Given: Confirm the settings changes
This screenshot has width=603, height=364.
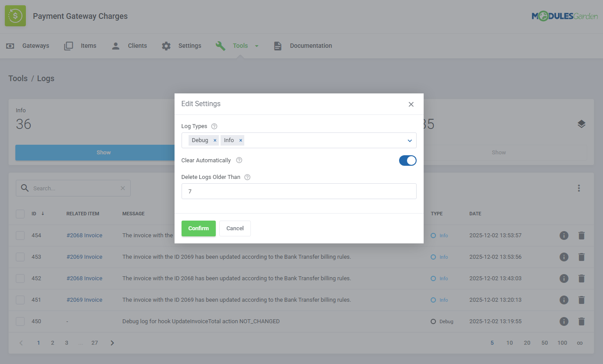Looking at the screenshot, I should pyautogui.click(x=198, y=228).
